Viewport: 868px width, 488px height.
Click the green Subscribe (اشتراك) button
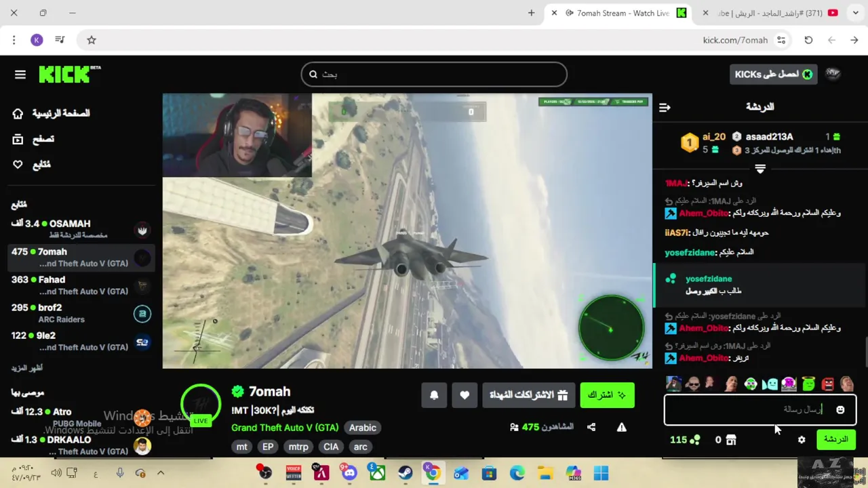[607, 395]
